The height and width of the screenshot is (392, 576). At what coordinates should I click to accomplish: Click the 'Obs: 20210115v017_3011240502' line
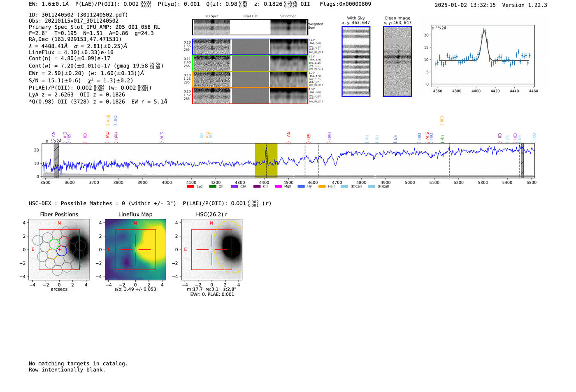74,21
